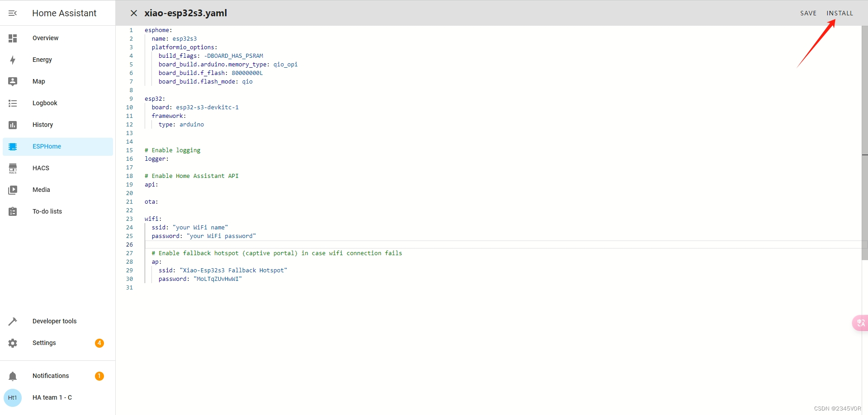Image resolution: width=868 pixels, height=415 pixels.
Task: Save the YAML configuration
Action: click(x=808, y=13)
